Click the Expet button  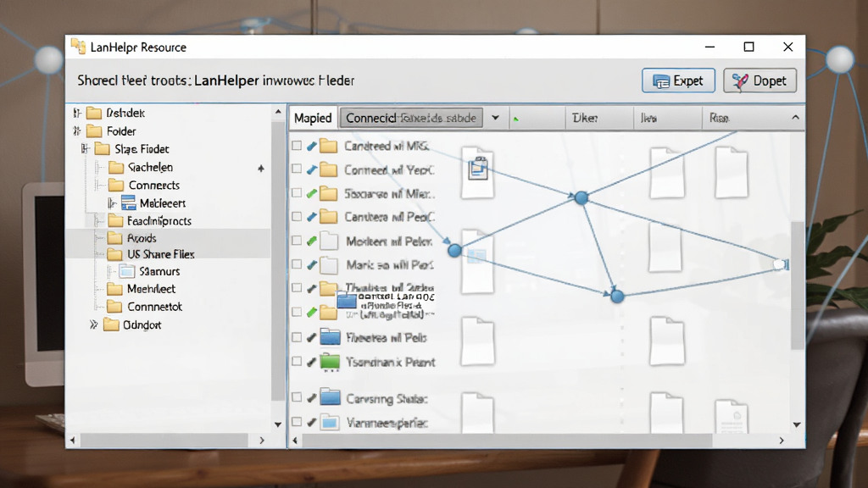click(678, 80)
